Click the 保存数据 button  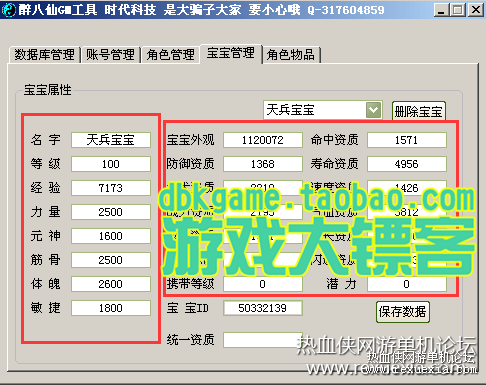point(403,312)
